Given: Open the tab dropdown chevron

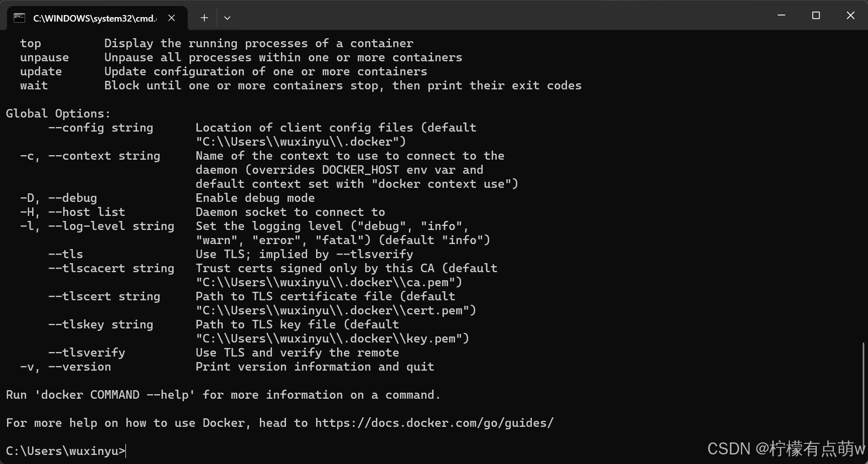Looking at the screenshot, I should [227, 18].
